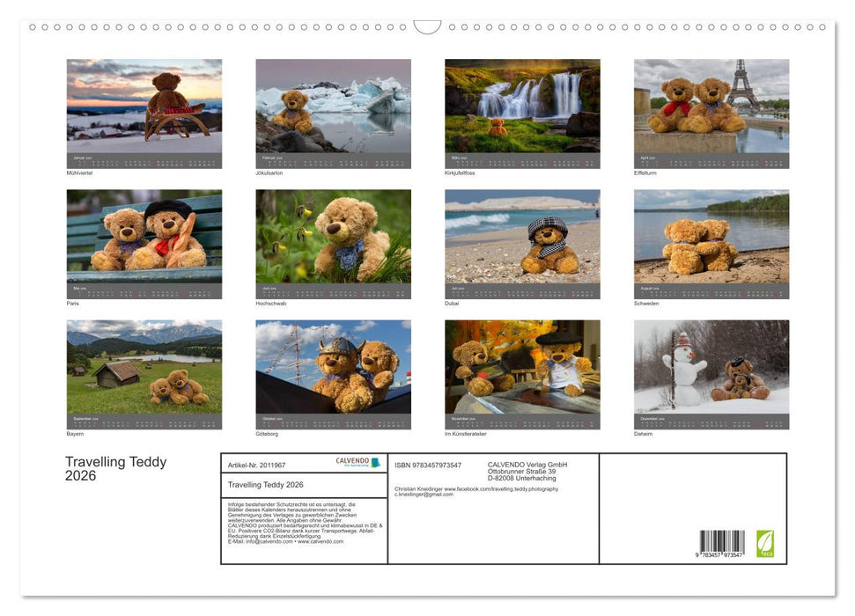
Task: Select the July Dubai beach preview
Action: point(521,245)
